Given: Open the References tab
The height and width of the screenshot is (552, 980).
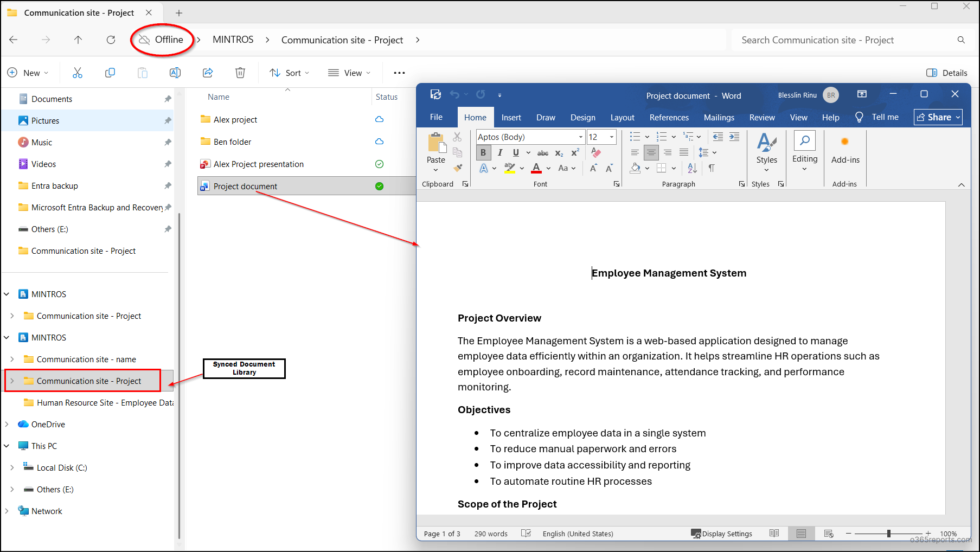Looking at the screenshot, I should (669, 117).
